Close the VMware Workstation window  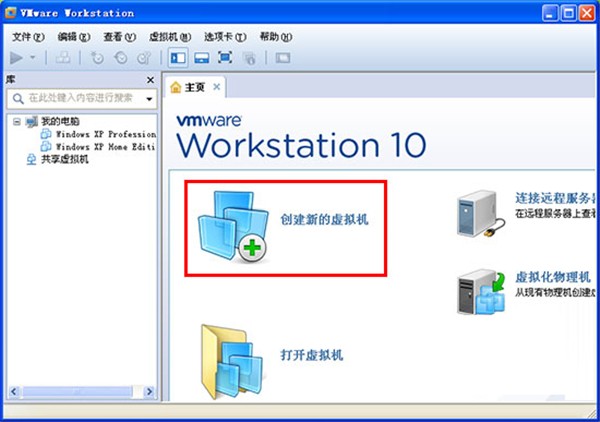587,13
